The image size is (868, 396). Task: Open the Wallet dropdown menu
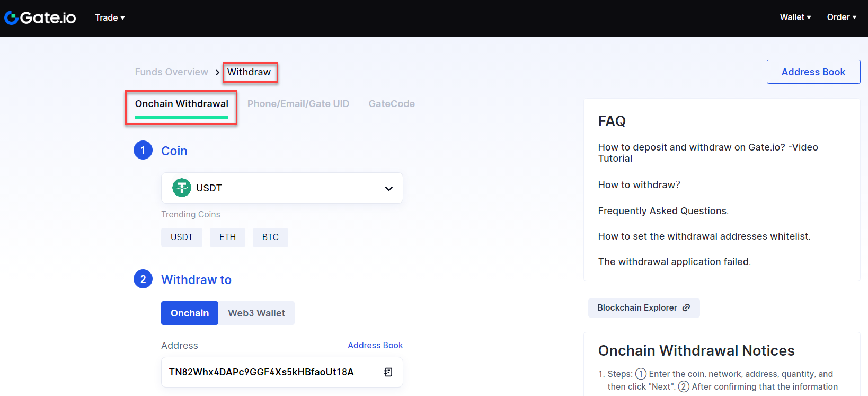pyautogui.click(x=795, y=17)
